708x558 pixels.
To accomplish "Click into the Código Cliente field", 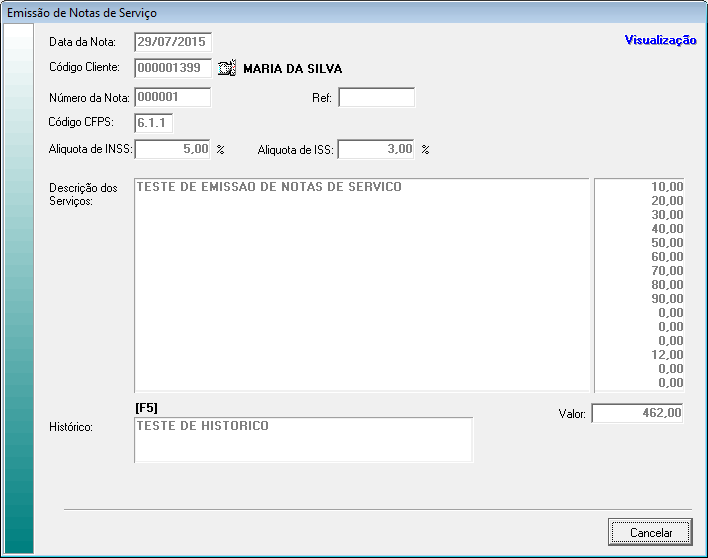I will click(173, 69).
